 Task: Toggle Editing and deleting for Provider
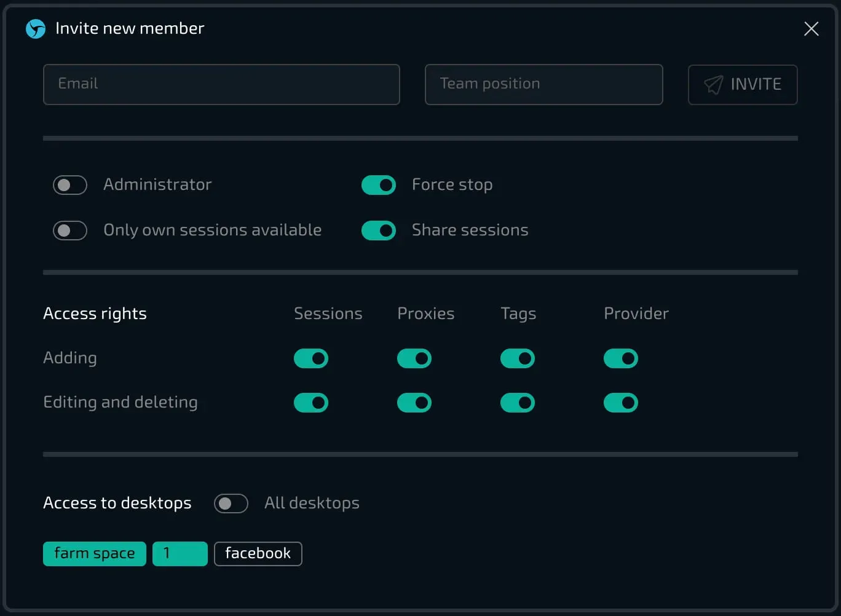pos(621,403)
